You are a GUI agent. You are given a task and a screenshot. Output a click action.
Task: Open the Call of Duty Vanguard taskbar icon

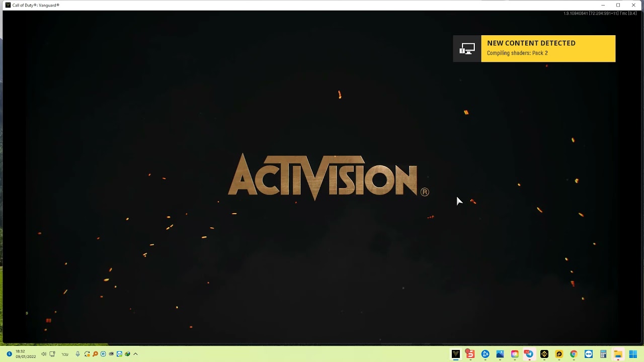[456, 354]
